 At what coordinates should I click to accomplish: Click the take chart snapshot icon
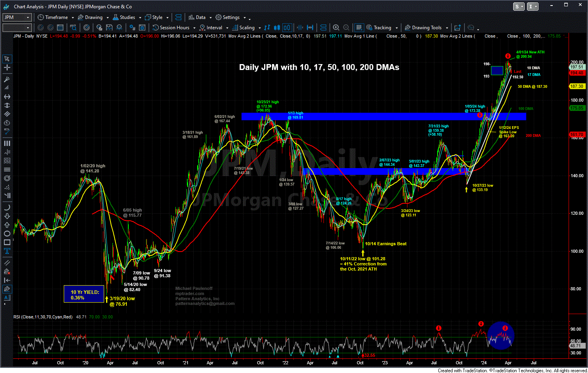point(457,28)
